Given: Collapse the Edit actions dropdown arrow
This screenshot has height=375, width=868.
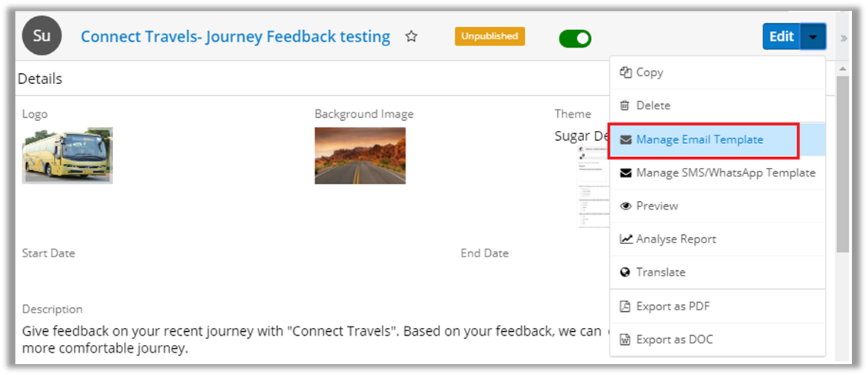Looking at the screenshot, I should click(814, 36).
